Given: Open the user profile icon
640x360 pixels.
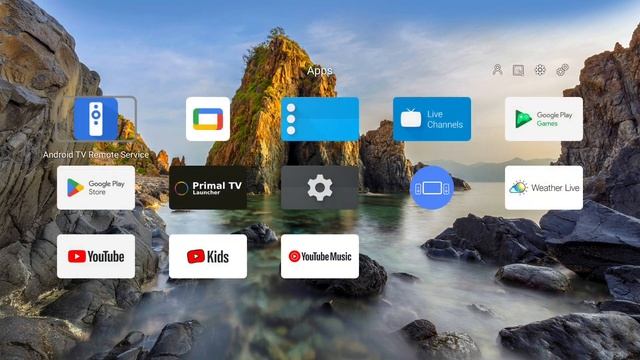Looking at the screenshot, I should point(497,70).
